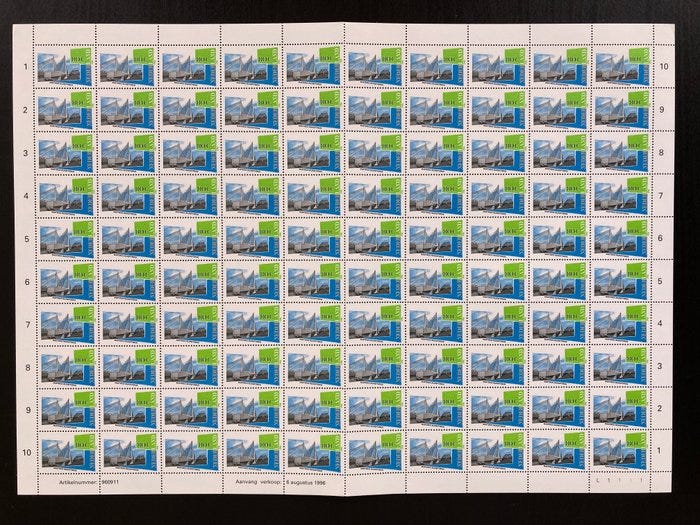Viewport: 700px width, 525px height.
Task: Click left margin row number 10
Action: [x=27, y=453]
